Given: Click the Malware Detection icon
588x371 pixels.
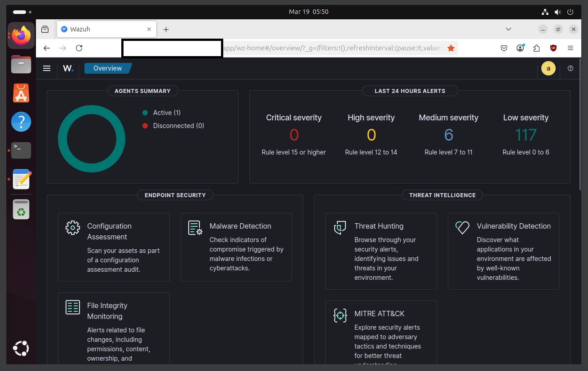Looking at the screenshot, I should click(x=195, y=228).
